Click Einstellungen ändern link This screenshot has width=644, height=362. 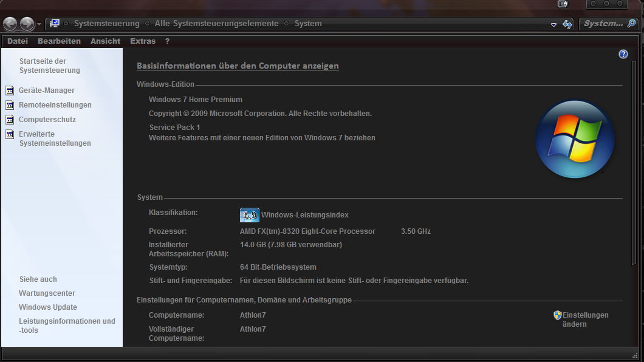click(x=585, y=319)
